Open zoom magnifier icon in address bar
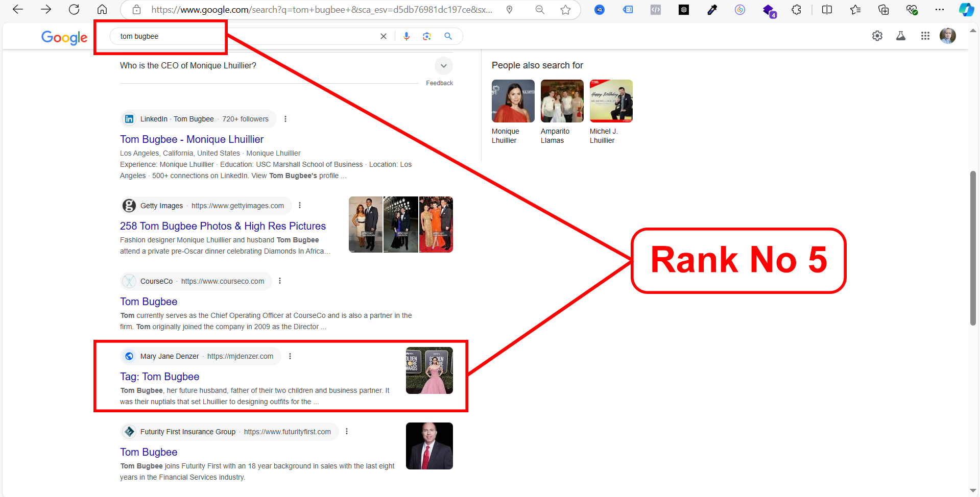The width and height of the screenshot is (980, 497). coord(540,10)
